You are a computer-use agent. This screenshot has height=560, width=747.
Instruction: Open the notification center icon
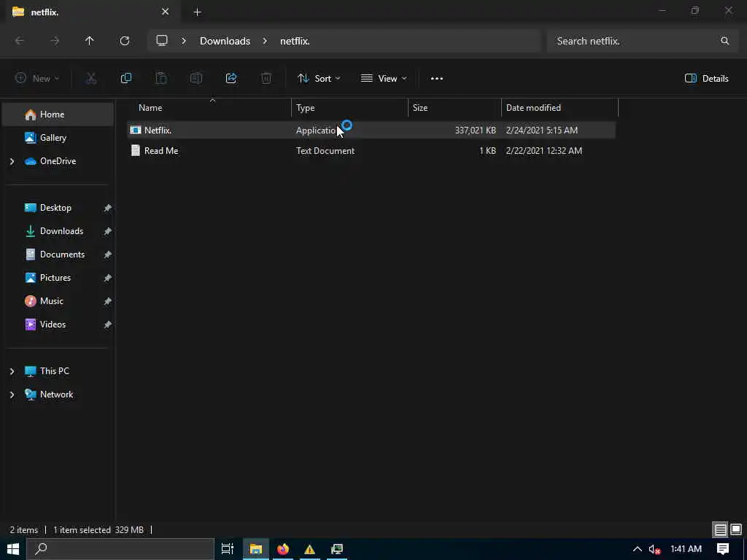723,549
